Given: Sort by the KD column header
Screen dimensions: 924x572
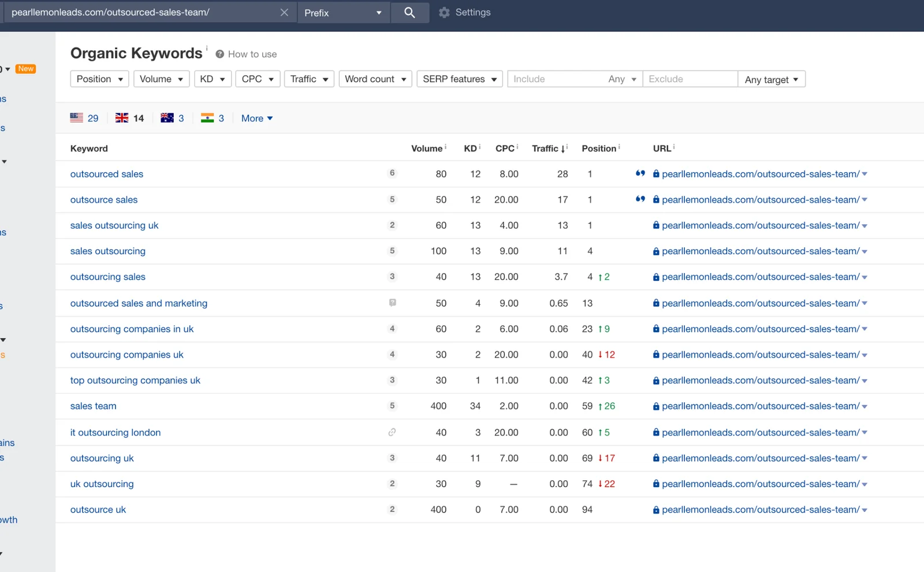Looking at the screenshot, I should pos(470,148).
